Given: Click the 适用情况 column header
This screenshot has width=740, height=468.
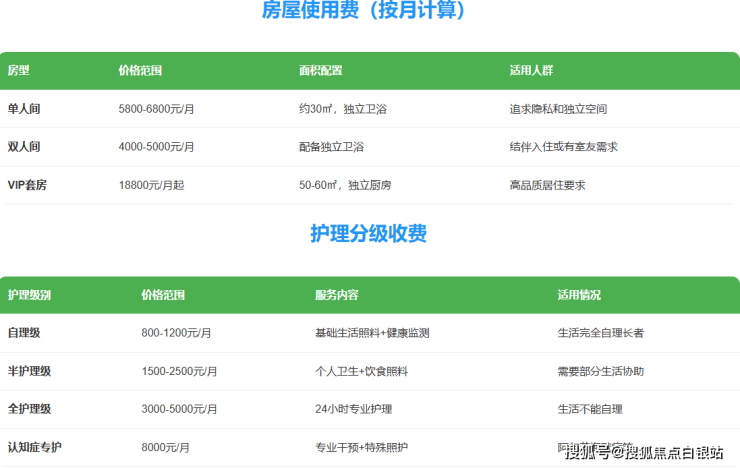Looking at the screenshot, I should [580, 295].
